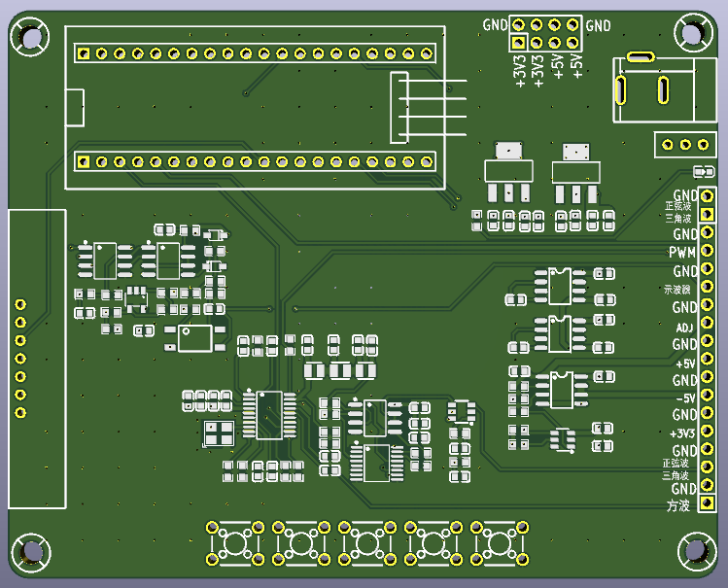This screenshot has width=728, height=588.
Task: Click the 示波器 silkscreen label
Action: 676,290
